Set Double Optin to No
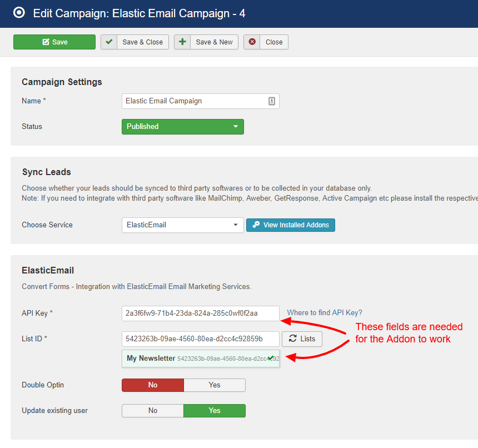This screenshot has height=448, width=478. [153, 385]
